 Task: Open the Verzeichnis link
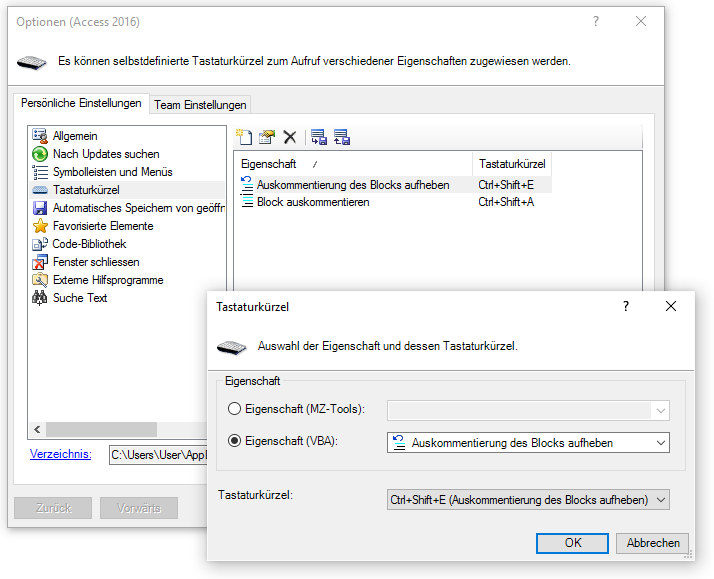[x=61, y=454]
